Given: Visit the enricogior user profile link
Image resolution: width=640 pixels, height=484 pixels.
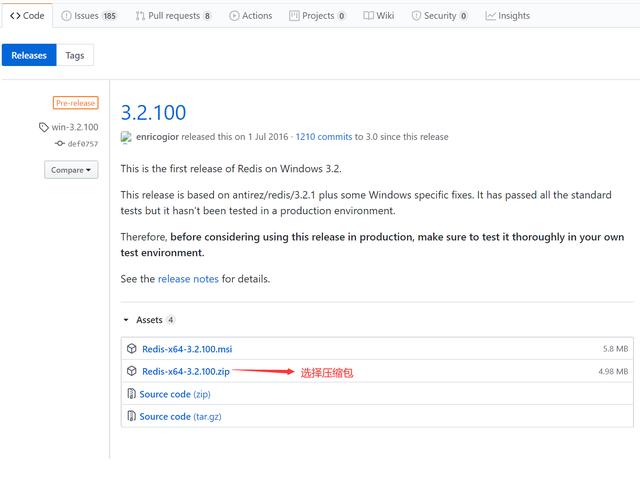Looking at the screenshot, I should [x=158, y=137].
